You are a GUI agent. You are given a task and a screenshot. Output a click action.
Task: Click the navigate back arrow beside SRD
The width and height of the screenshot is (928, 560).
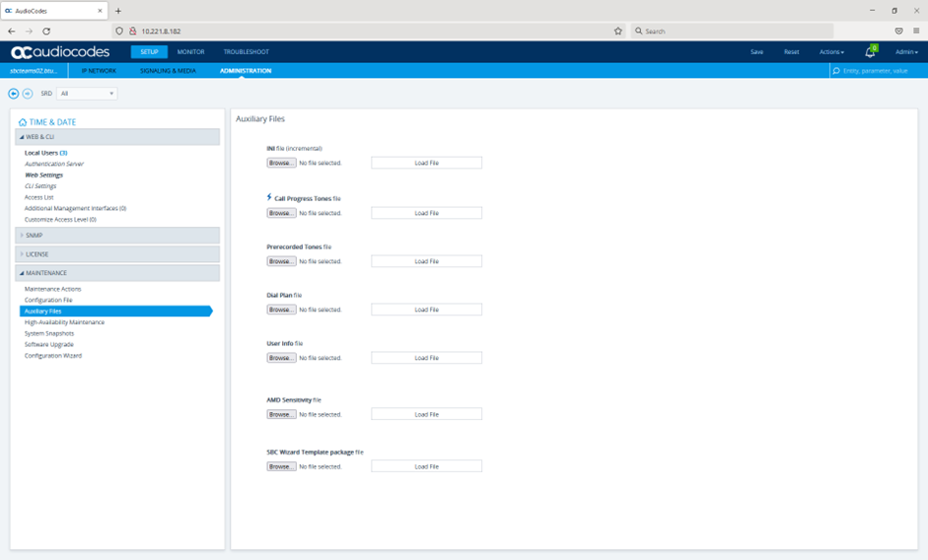(x=13, y=94)
